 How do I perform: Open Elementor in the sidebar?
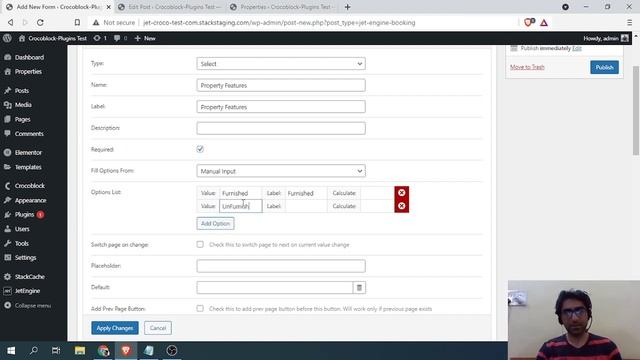(28, 153)
